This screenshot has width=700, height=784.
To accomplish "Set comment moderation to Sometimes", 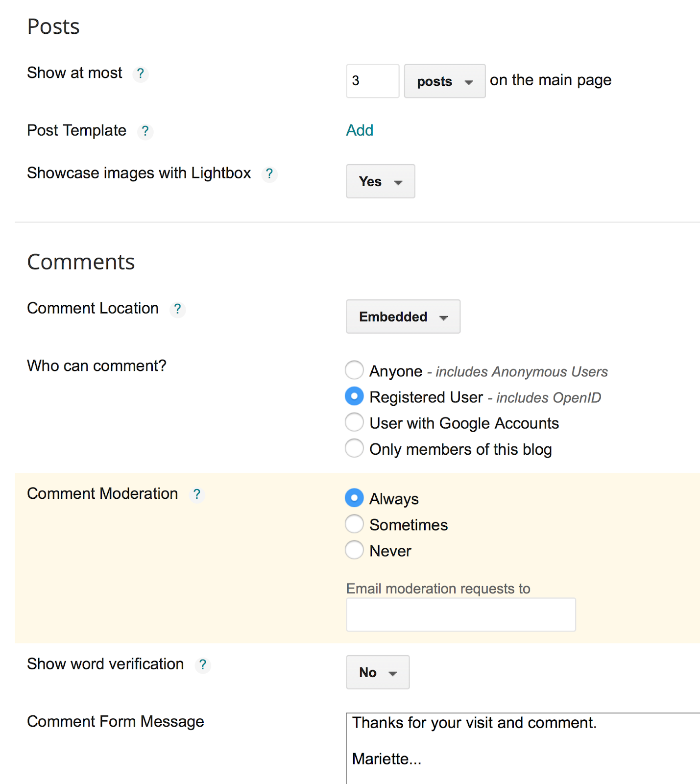I will (354, 524).
